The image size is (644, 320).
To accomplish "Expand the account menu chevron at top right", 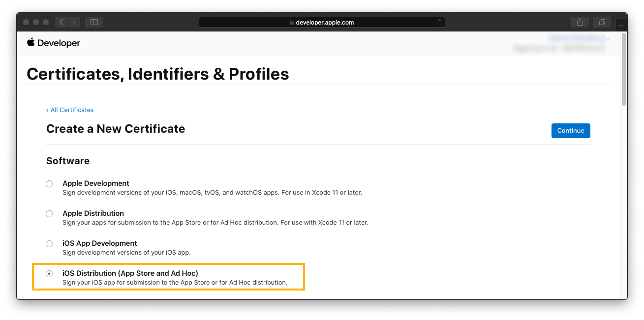I will click(609, 38).
